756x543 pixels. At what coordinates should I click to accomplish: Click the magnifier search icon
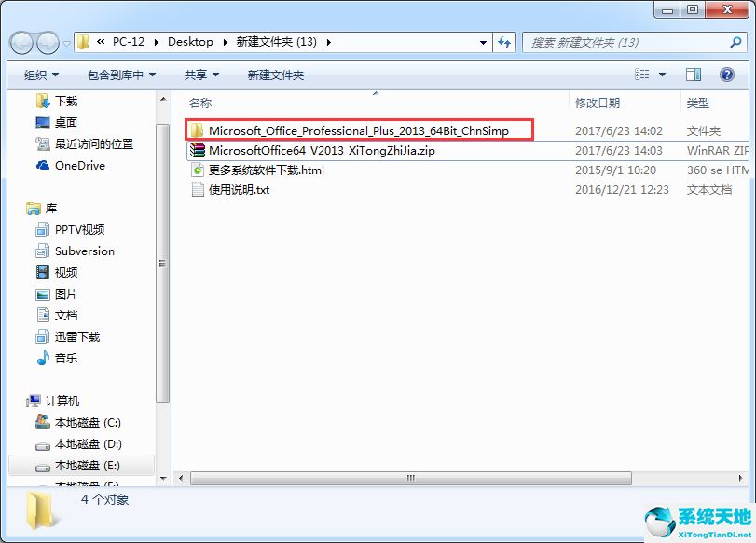(x=735, y=43)
